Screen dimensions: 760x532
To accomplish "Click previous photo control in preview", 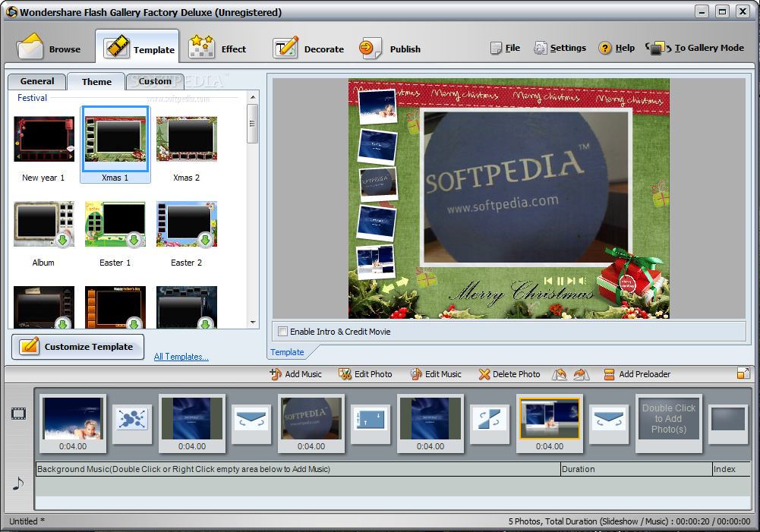I will pyautogui.click(x=548, y=281).
